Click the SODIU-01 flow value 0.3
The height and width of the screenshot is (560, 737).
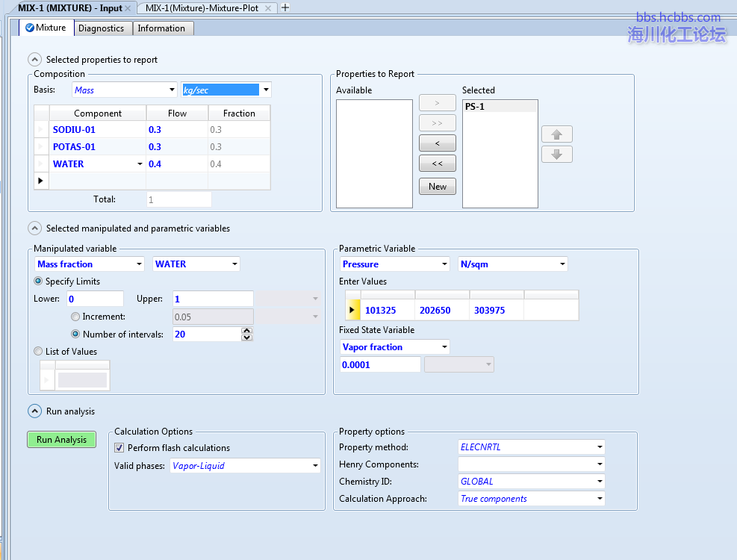(x=177, y=130)
